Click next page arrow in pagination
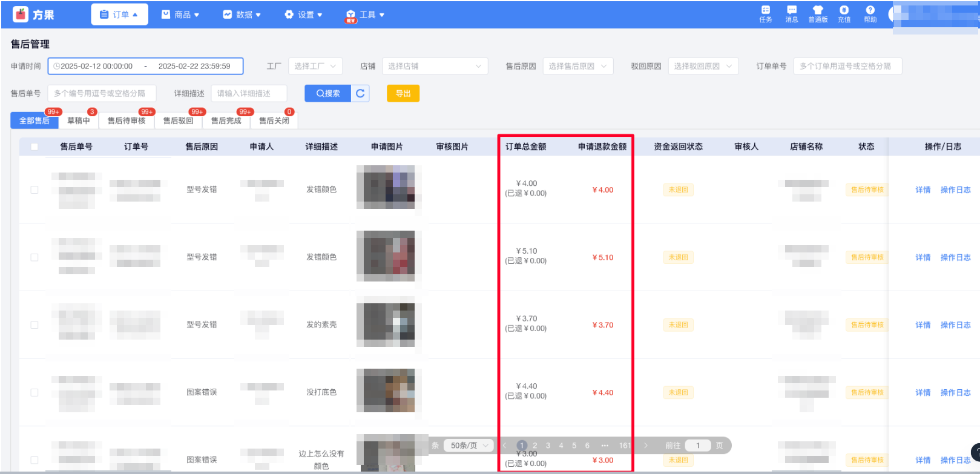The height and width of the screenshot is (474, 980). click(646, 446)
